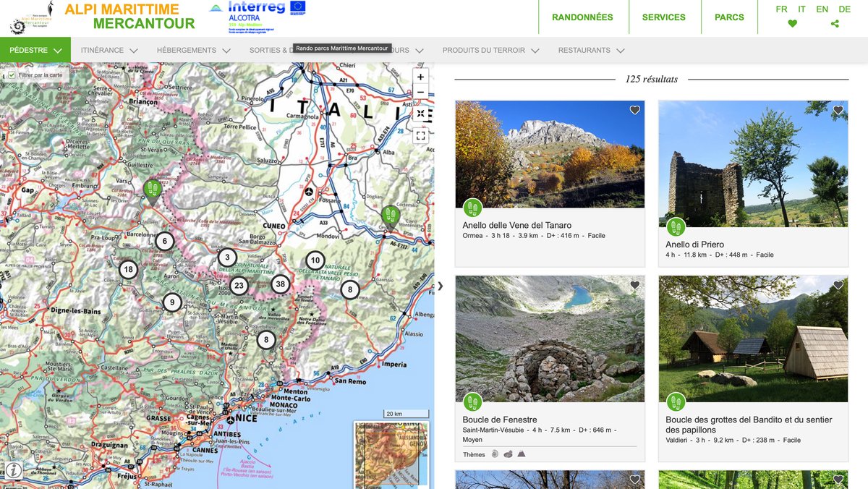
Task: Favorite the Anello delle Vene del Tanaro card
Action: [x=635, y=110]
